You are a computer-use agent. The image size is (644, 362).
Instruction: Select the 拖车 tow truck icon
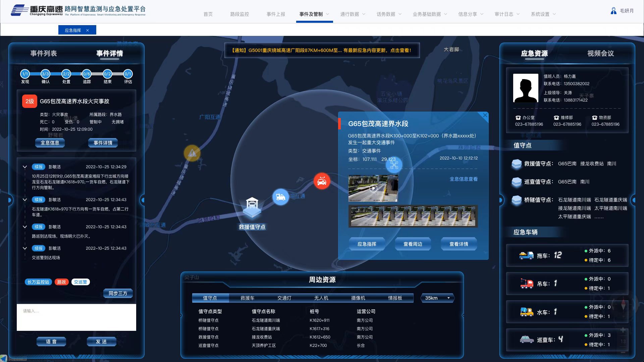[x=526, y=255]
